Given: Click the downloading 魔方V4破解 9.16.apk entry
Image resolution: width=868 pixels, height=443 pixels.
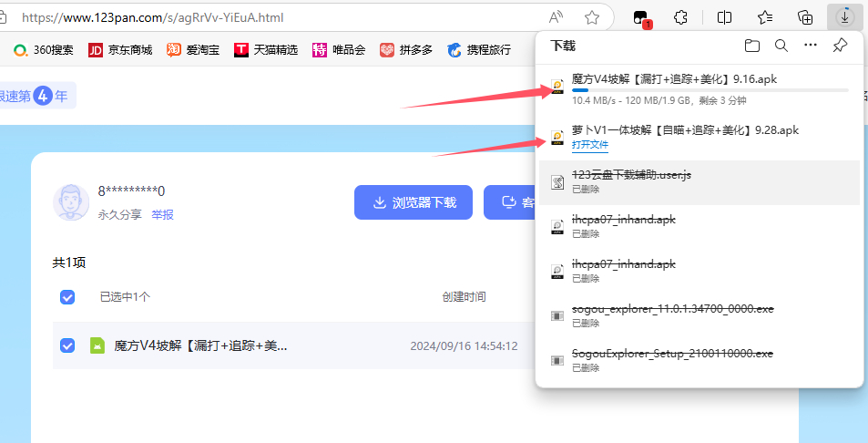Looking at the screenshot, I should 700,89.
